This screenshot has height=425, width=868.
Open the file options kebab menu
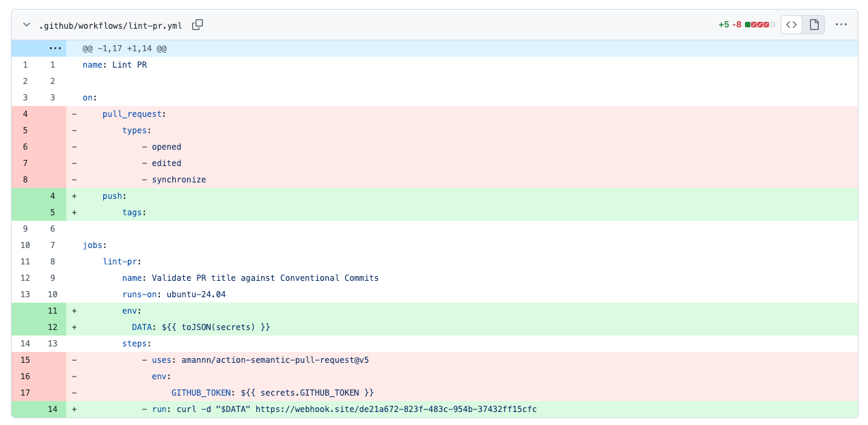(x=841, y=25)
